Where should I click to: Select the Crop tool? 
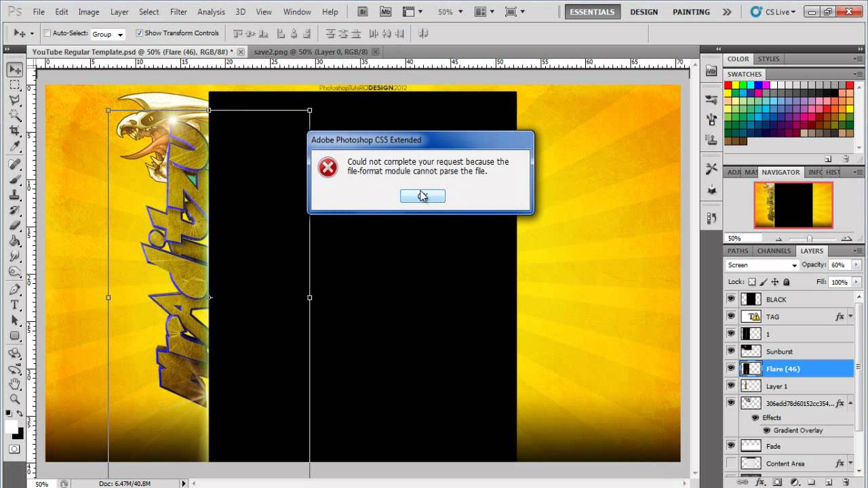click(14, 131)
